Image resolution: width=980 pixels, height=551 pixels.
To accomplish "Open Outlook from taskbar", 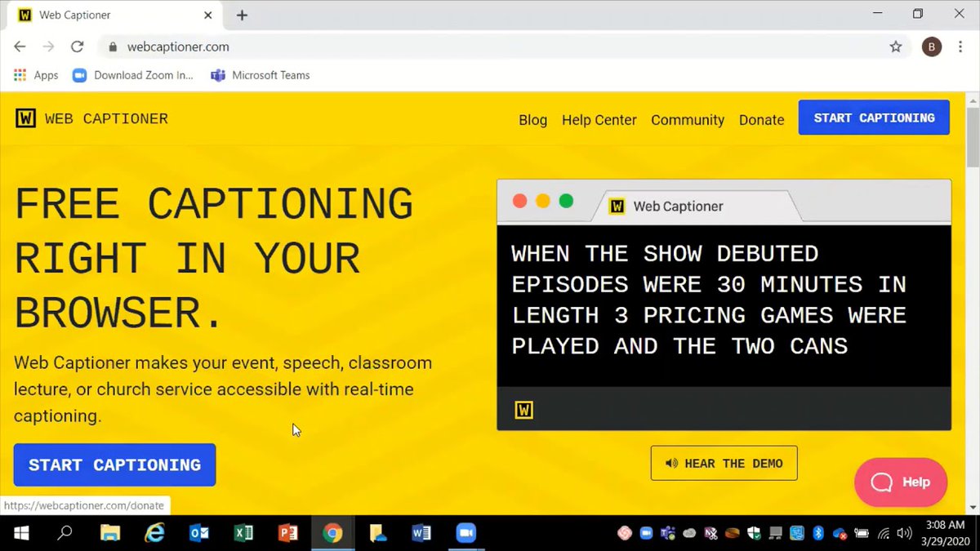I will click(x=198, y=533).
